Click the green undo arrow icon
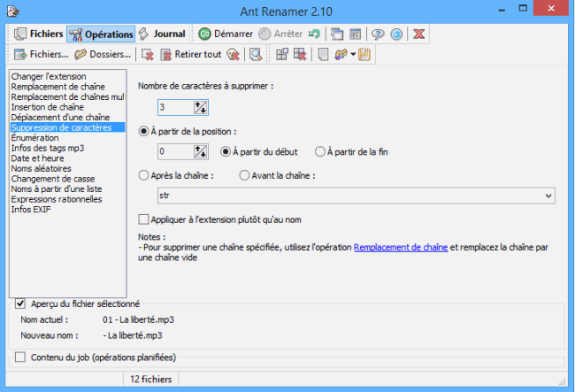This screenshot has height=392, width=575. (x=314, y=35)
